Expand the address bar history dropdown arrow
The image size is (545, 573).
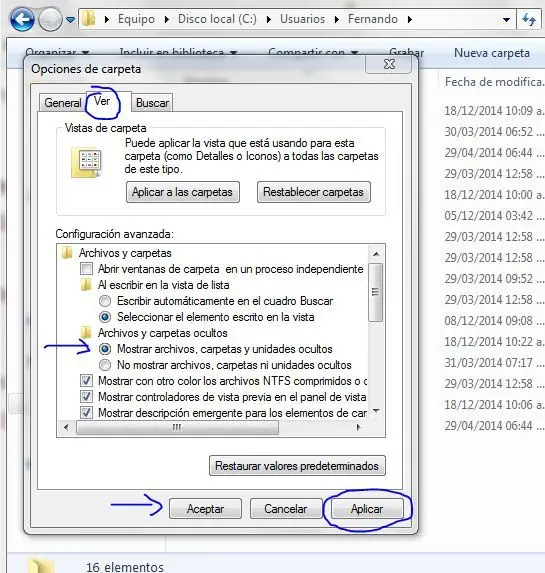[x=506, y=20]
